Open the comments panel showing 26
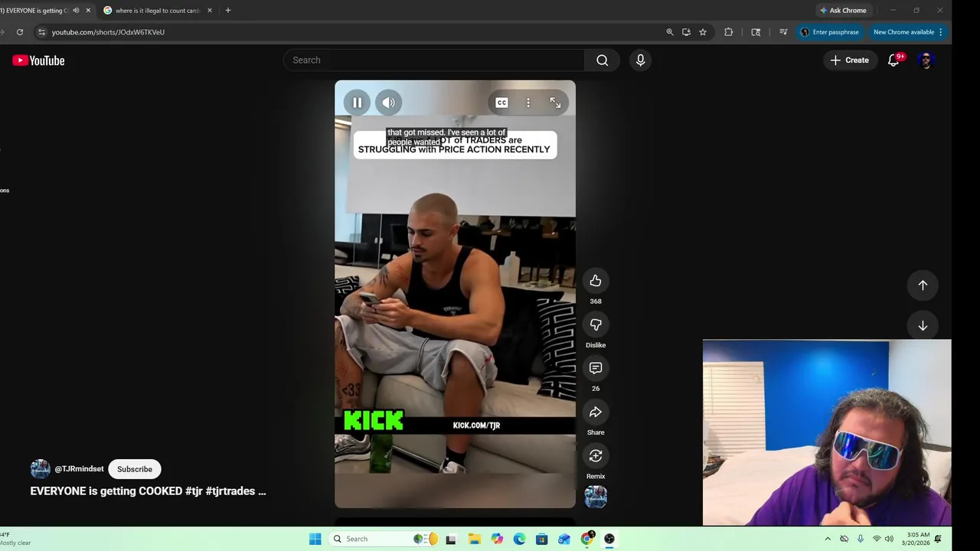980x551 pixels. click(596, 368)
